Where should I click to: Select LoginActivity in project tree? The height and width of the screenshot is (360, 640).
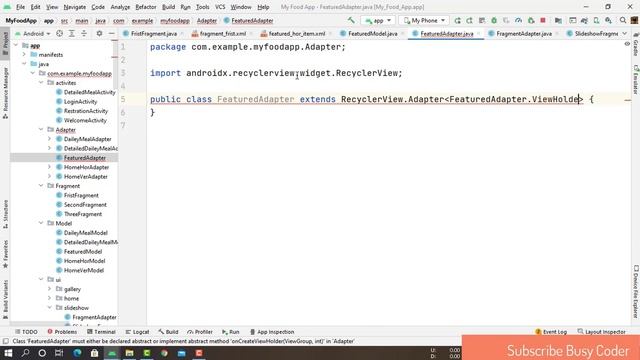coord(80,101)
